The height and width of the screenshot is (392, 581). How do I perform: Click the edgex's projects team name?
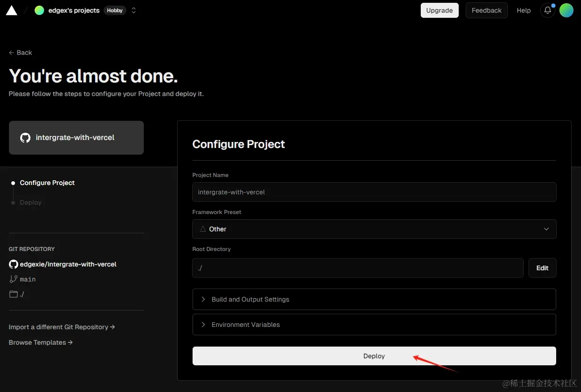click(74, 10)
